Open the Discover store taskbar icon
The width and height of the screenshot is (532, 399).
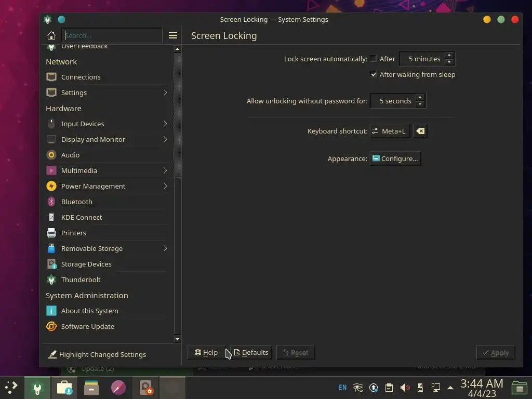[64, 388]
